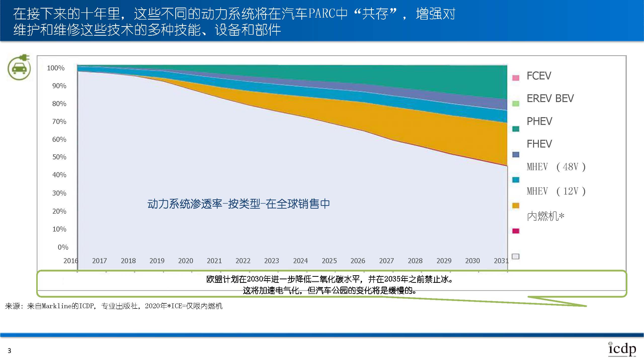The height and width of the screenshot is (362, 644).
Task: Click the light green legend square
Action: (516, 104)
